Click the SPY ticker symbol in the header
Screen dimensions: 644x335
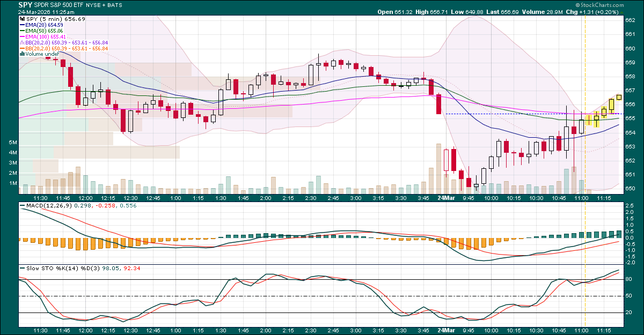click(25, 5)
